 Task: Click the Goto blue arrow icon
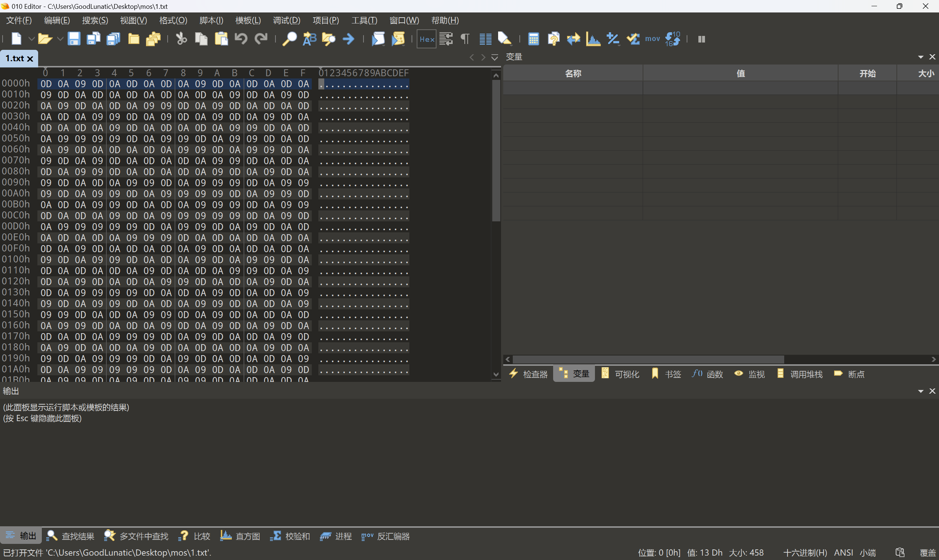[x=348, y=39]
